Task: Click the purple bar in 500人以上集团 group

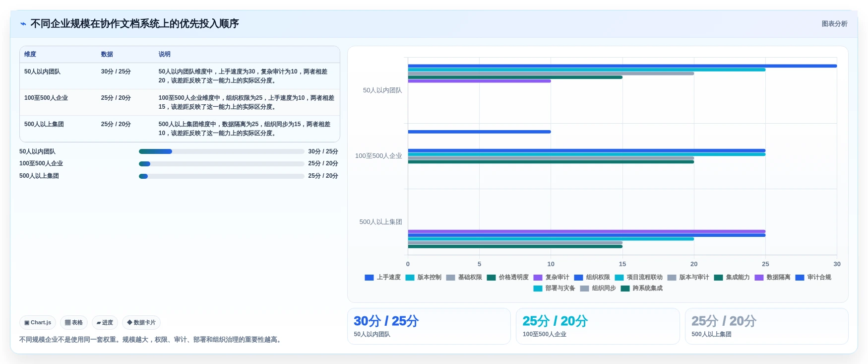Action: pos(587,231)
